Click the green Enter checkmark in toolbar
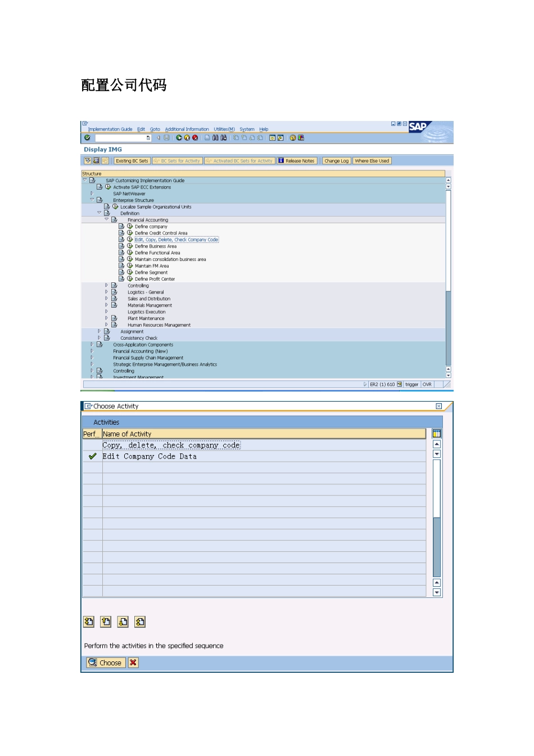Screen dimensions: 534x756 (x=87, y=137)
